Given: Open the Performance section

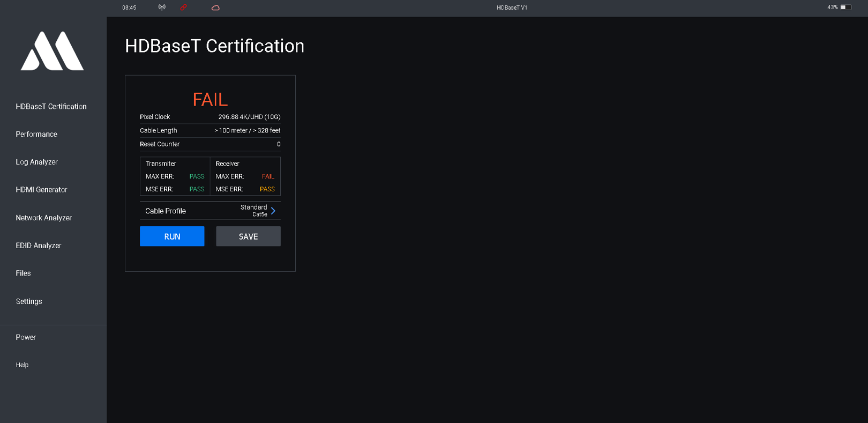Looking at the screenshot, I should pos(36,134).
